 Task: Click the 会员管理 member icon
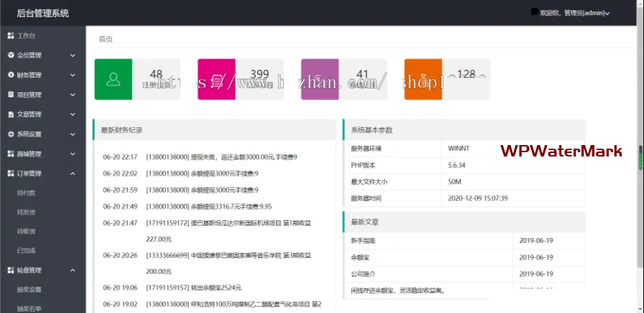(11, 55)
